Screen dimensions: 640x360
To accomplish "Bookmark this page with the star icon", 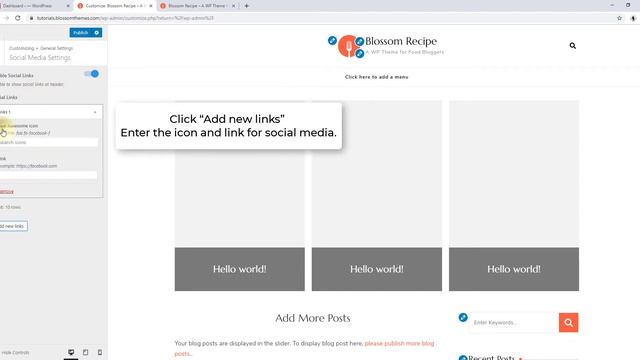I will 619,18.
